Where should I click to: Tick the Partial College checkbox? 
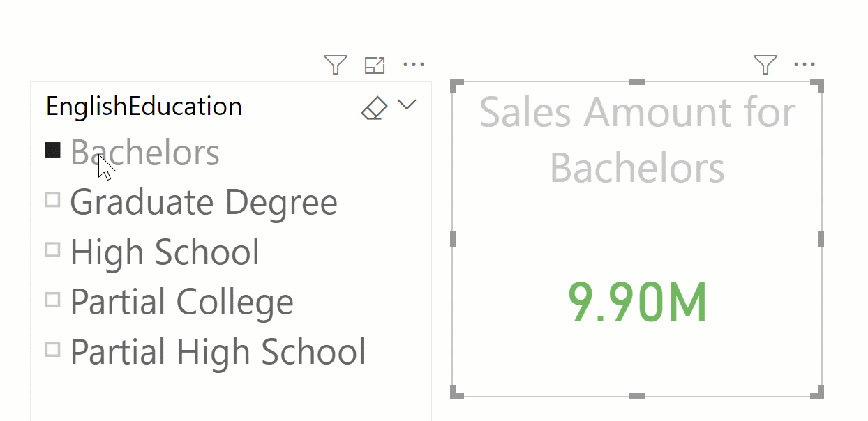[52, 300]
